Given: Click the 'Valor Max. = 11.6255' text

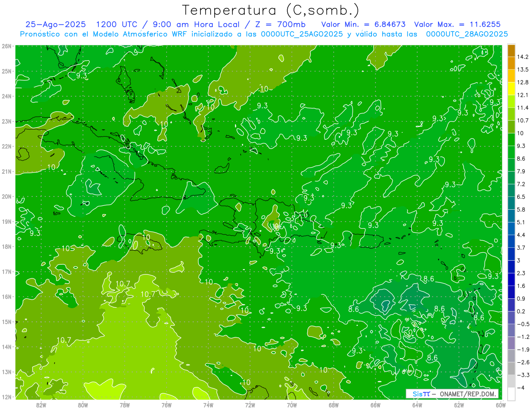Looking at the screenshot, I should point(457,25).
